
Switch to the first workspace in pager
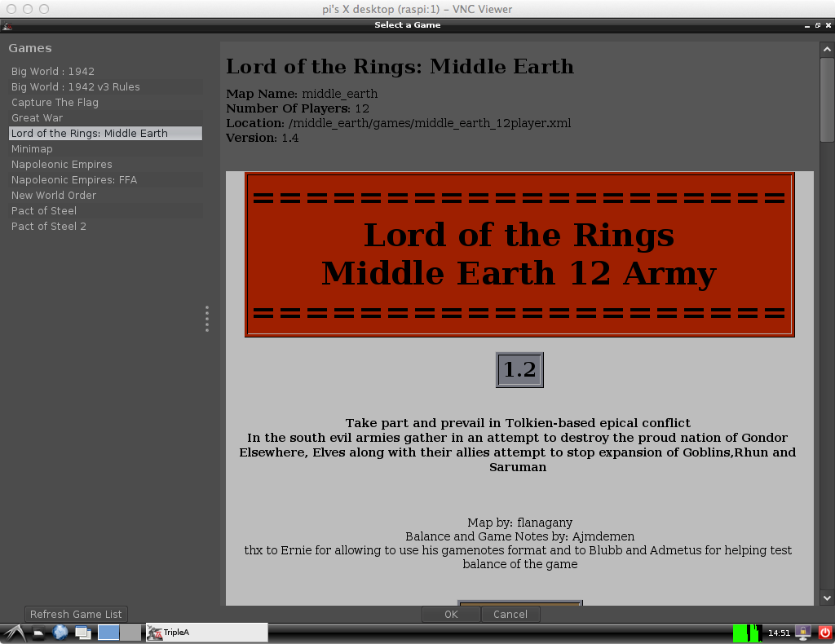(x=108, y=633)
